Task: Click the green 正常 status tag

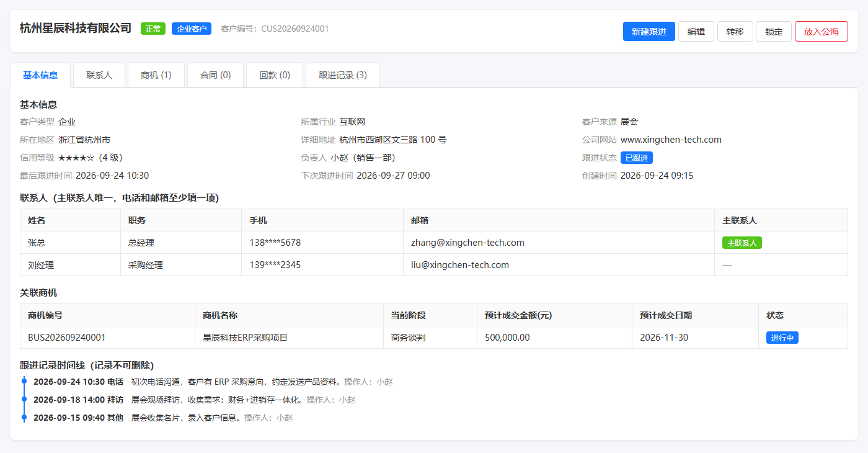Action: 153,29
